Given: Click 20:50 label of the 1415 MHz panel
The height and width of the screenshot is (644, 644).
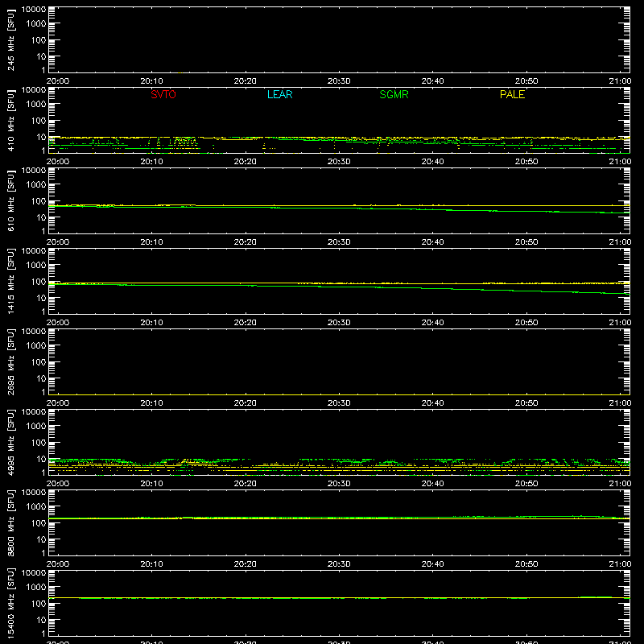Looking at the screenshot, I should click(526, 323).
